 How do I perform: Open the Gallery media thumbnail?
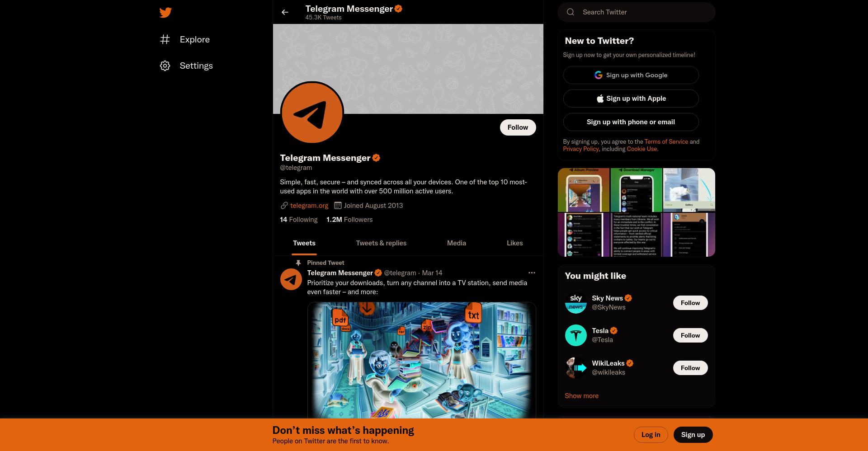(689, 190)
